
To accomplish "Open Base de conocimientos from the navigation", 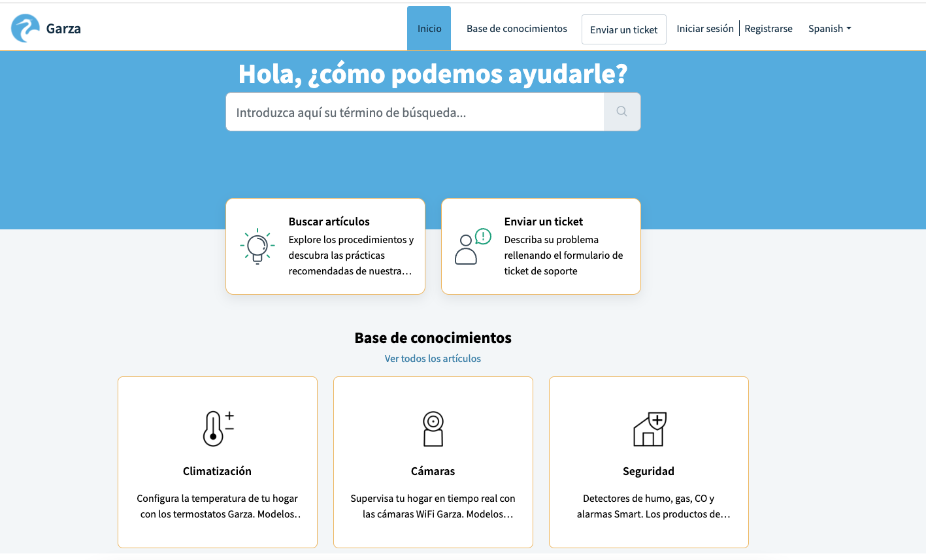I will coord(516,28).
